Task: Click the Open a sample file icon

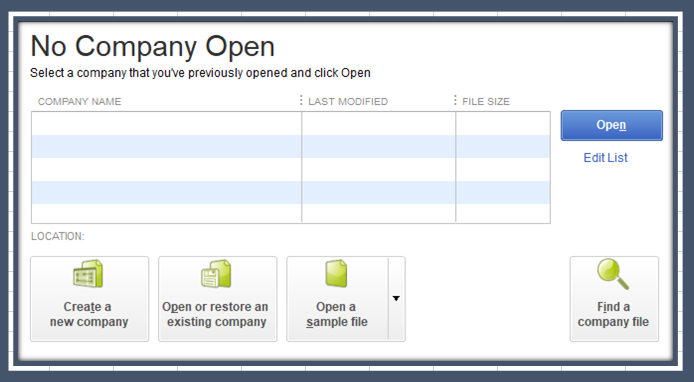Action: click(x=336, y=274)
